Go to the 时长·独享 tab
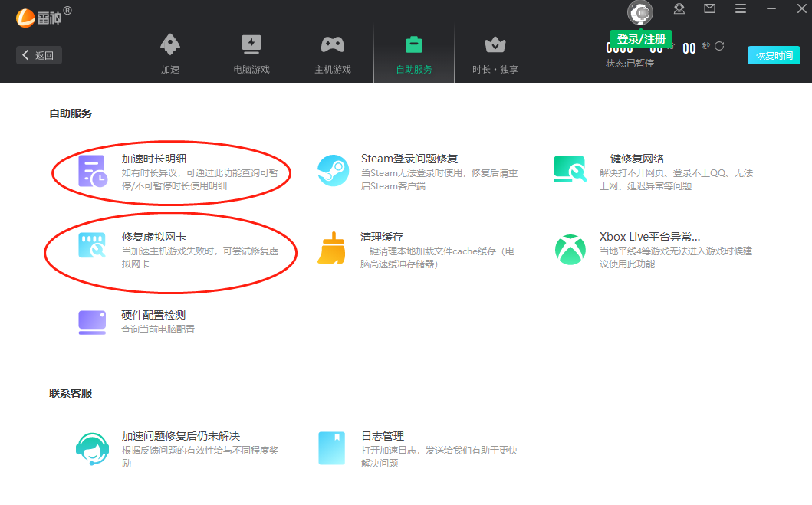This screenshot has height=505, width=812. tap(495, 54)
